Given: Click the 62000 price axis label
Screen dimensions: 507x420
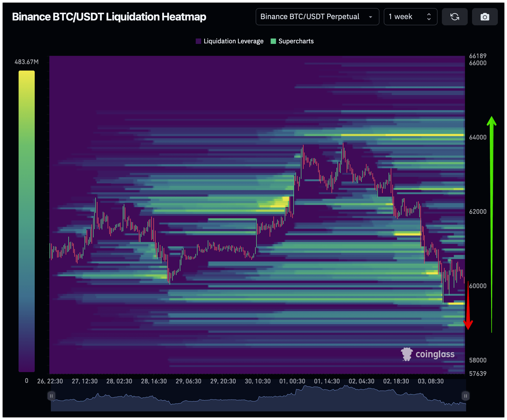Looking at the screenshot, I should [478, 212].
